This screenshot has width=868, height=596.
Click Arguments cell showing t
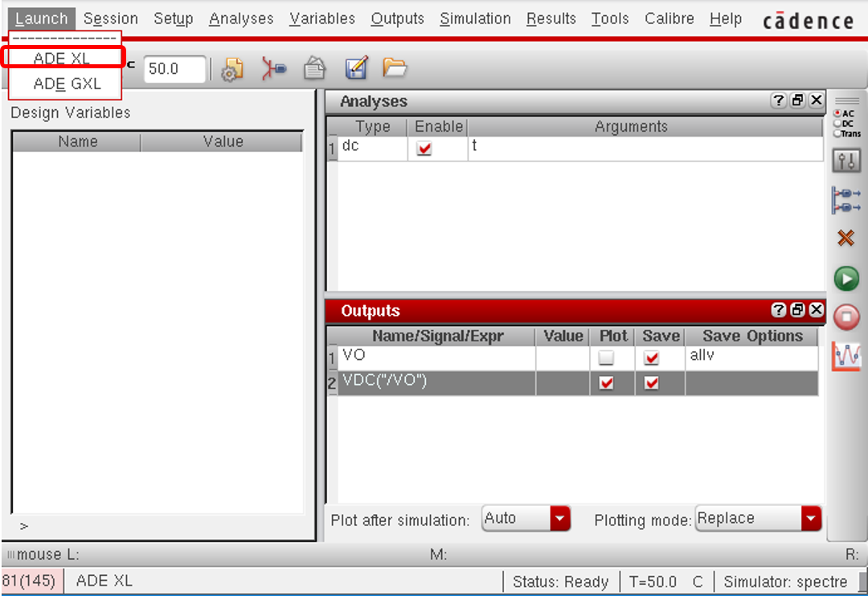pyautogui.click(x=645, y=149)
